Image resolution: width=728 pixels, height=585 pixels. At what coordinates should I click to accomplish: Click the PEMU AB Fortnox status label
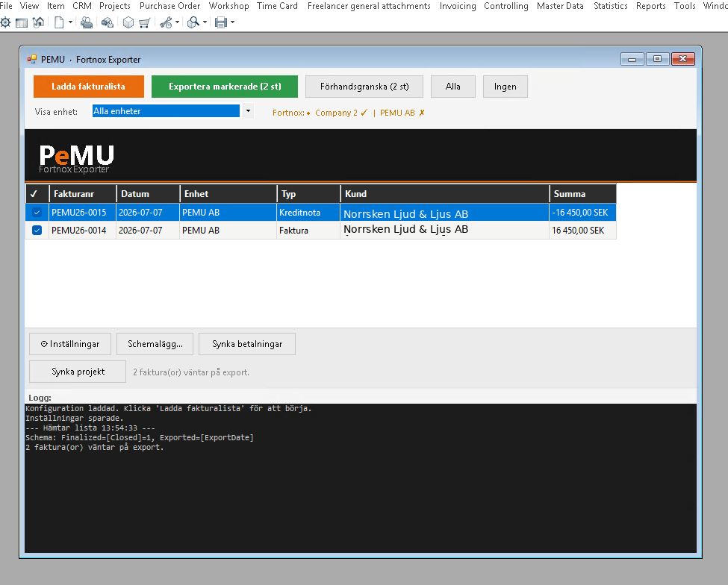[x=402, y=113]
